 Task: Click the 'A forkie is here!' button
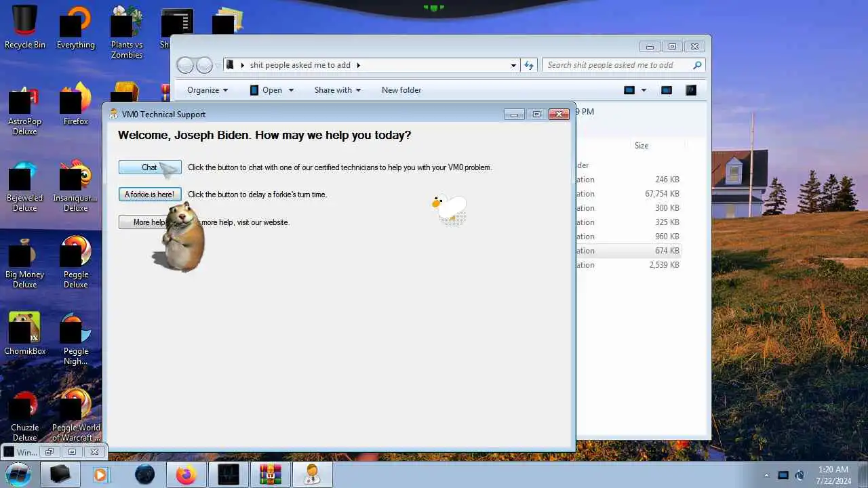150,195
